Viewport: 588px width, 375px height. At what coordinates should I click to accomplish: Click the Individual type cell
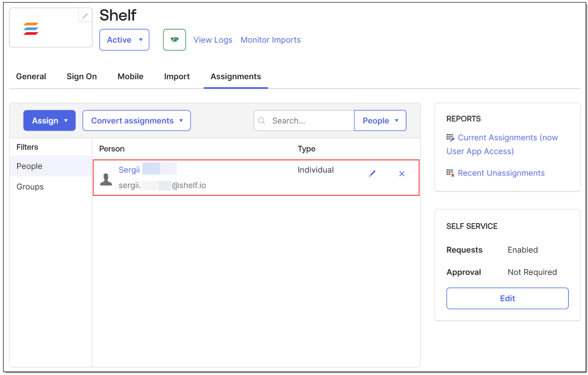click(x=315, y=170)
